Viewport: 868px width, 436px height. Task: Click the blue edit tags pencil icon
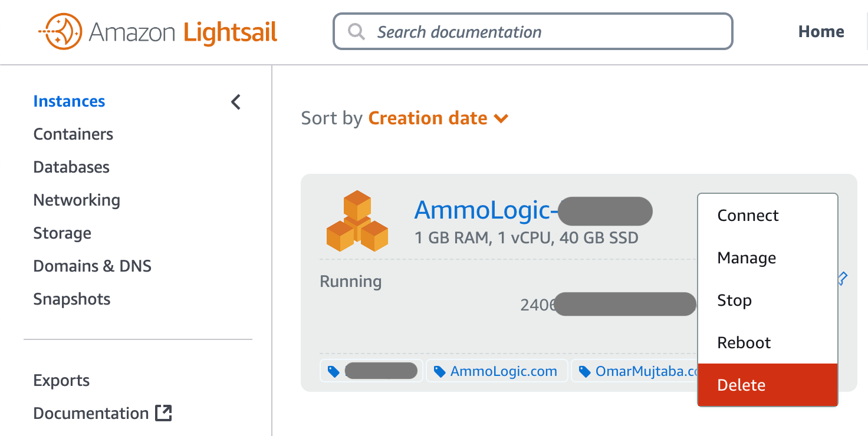[842, 278]
